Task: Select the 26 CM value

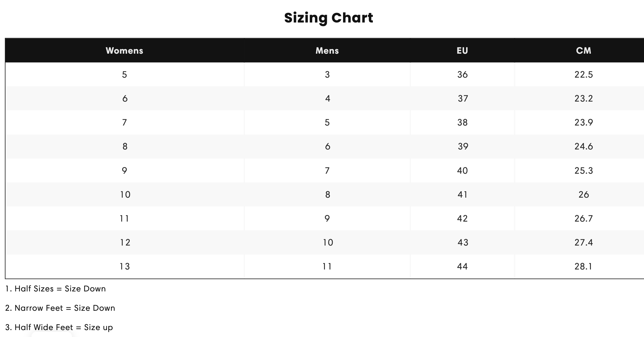Action: click(583, 194)
